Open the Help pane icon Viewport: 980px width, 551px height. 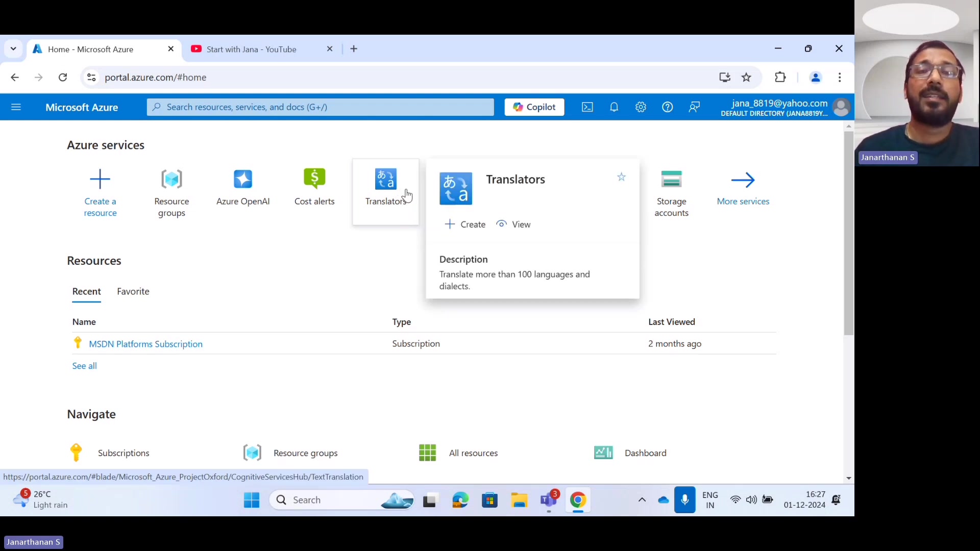[668, 107]
